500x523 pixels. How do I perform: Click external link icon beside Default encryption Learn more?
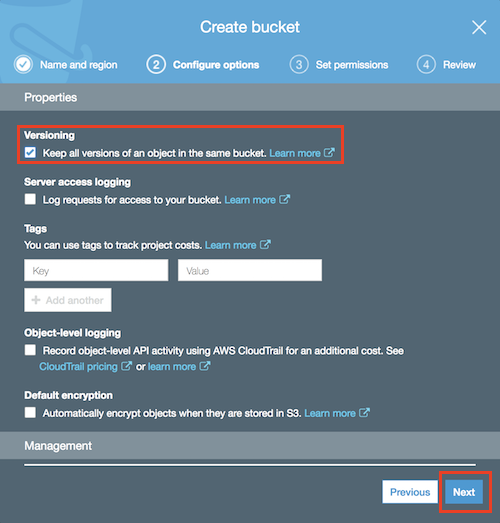364,413
